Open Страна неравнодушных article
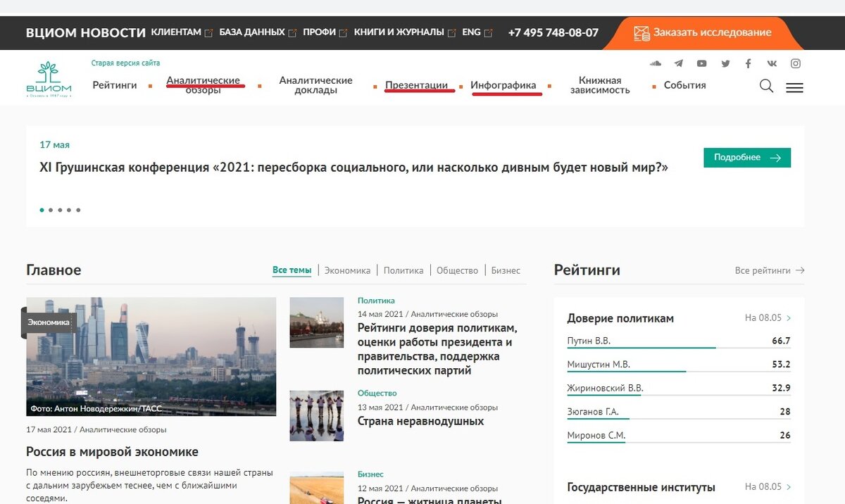Image resolution: width=845 pixels, height=504 pixels. [x=420, y=421]
